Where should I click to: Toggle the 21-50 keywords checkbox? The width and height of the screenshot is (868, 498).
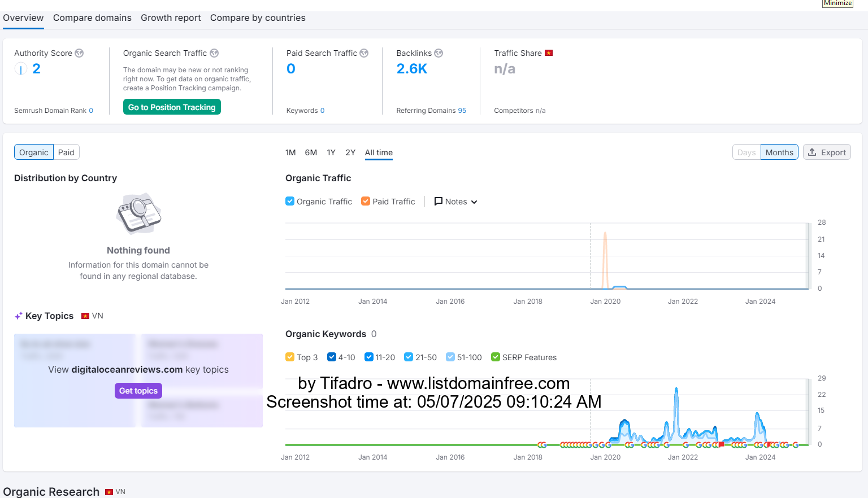[409, 357]
